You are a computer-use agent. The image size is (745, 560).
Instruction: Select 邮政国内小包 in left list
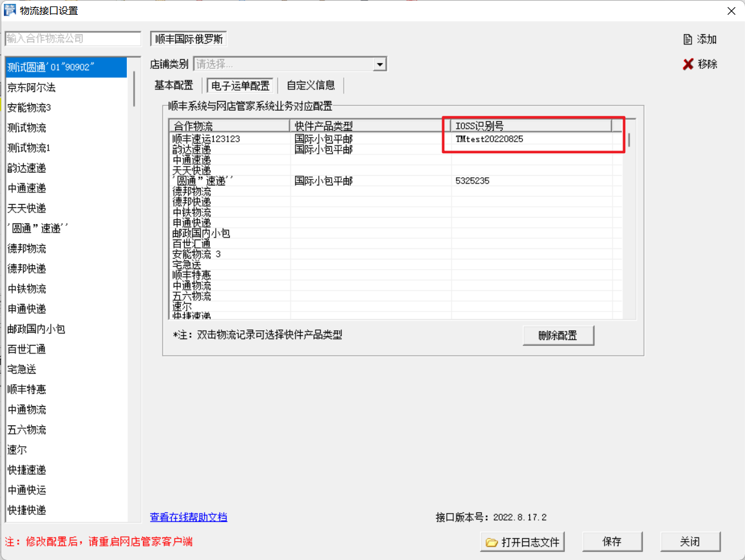[x=66, y=329]
